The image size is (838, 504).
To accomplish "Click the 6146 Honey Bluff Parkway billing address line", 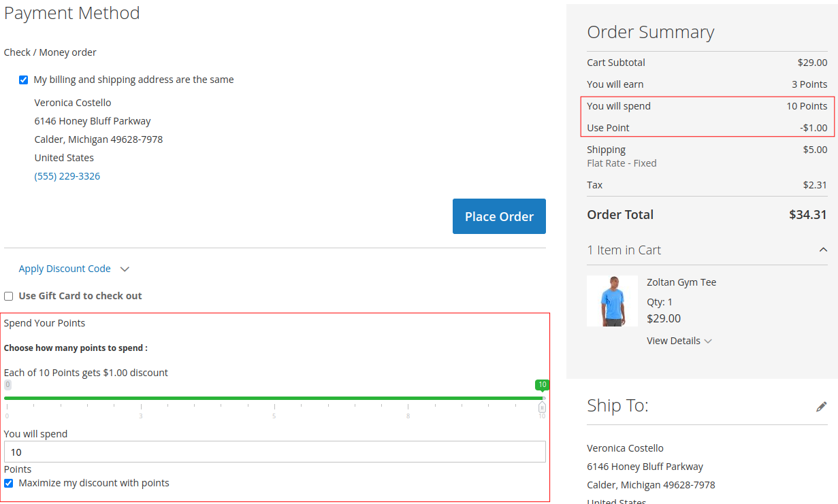I will tap(93, 121).
